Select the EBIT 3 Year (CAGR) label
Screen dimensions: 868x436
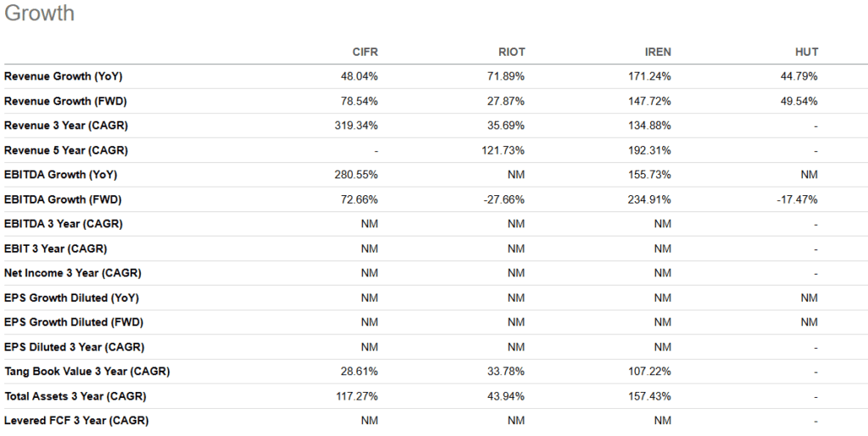point(56,249)
